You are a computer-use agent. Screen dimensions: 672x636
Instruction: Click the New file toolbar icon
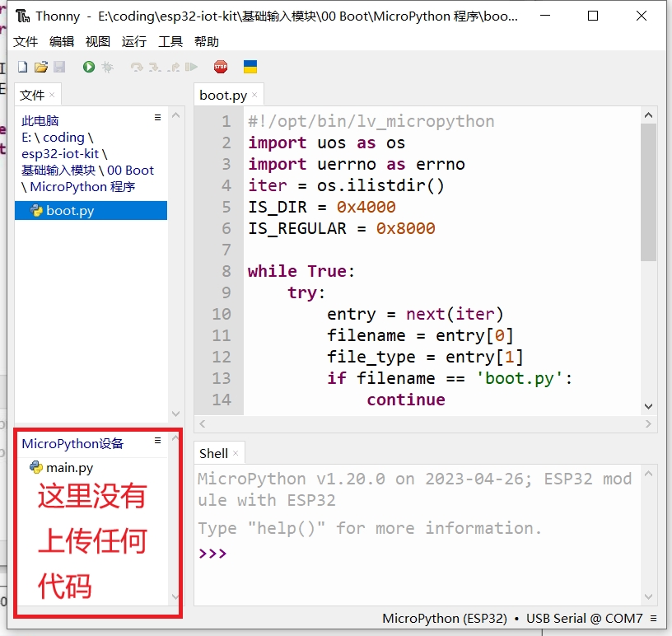point(22,67)
